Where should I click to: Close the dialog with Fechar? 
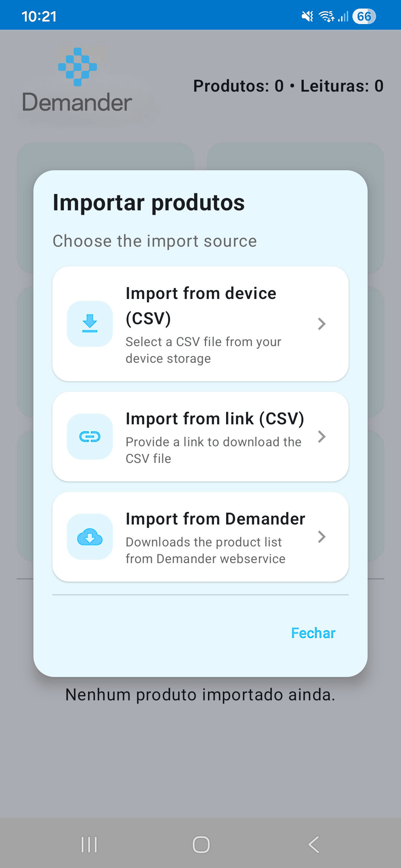[x=313, y=633]
